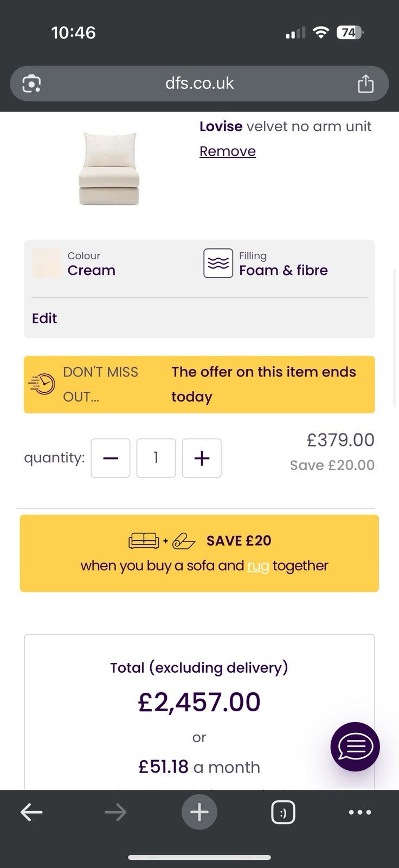Click the quantity number field
Image resolution: width=399 pixels, height=868 pixels.
click(x=156, y=458)
